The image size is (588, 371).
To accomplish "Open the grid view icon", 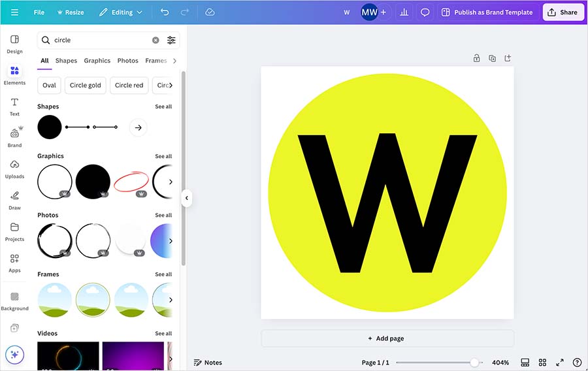I will pyautogui.click(x=542, y=363).
